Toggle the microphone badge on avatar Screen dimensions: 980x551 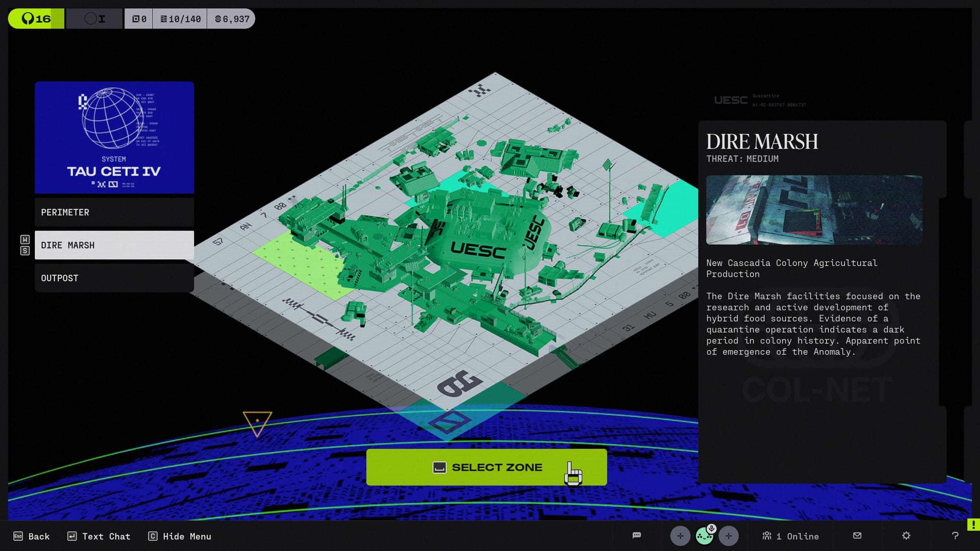click(711, 528)
